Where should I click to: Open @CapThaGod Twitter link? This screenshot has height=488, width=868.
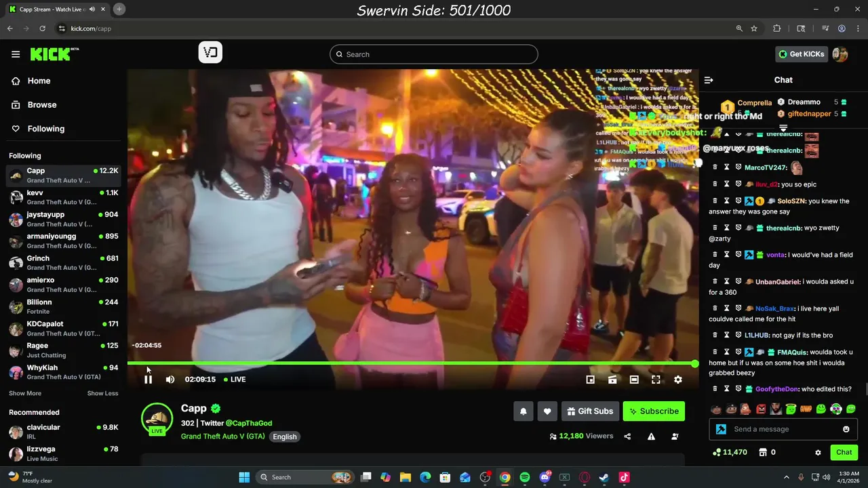tap(249, 423)
